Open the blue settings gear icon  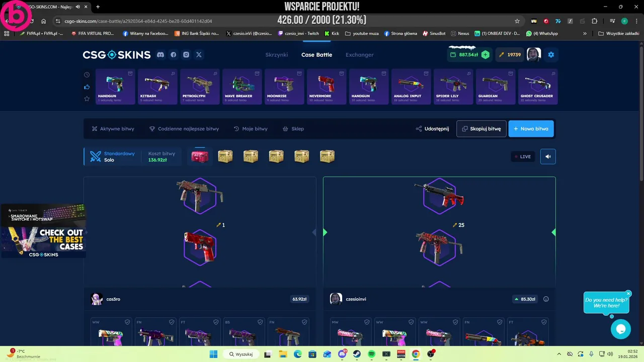click(x=551, y=55)
